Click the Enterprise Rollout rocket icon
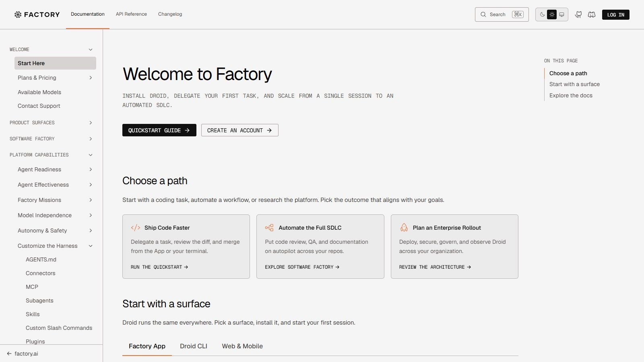Image resolution: width=644 pixels, height=362 pixels. click(x=404, y=228)
